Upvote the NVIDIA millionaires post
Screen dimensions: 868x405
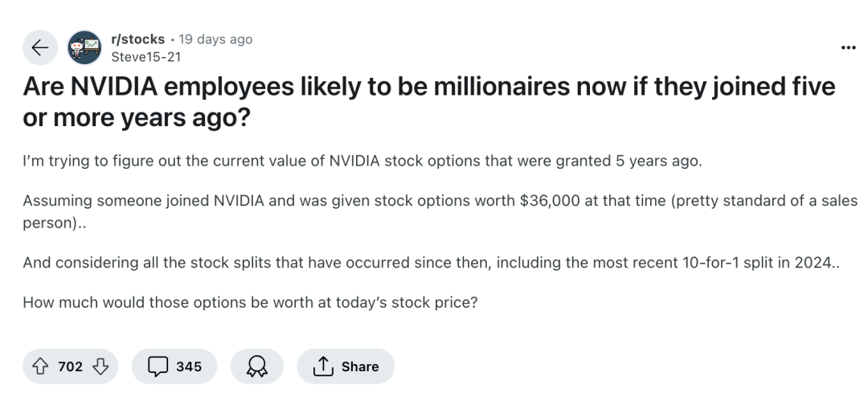pos(41,366)
